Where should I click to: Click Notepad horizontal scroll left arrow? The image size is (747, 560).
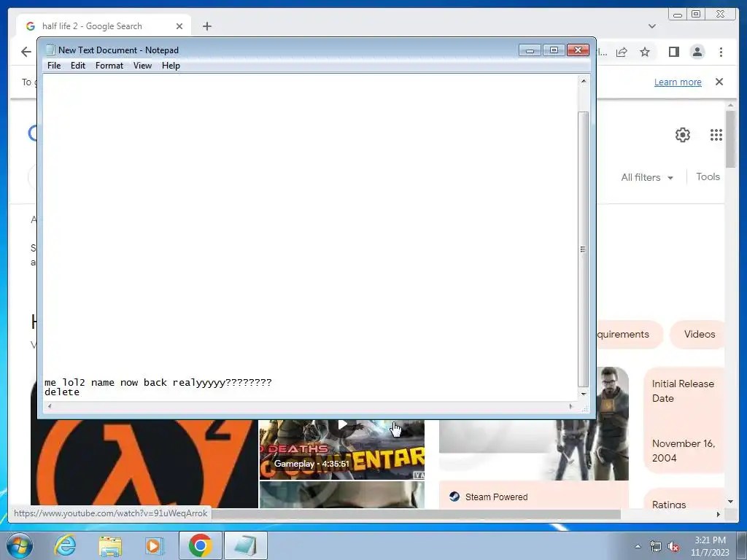click(50, 406)
